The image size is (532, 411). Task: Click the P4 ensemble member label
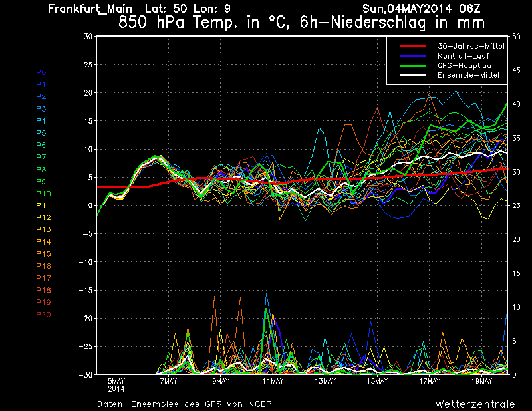(41, 121)
